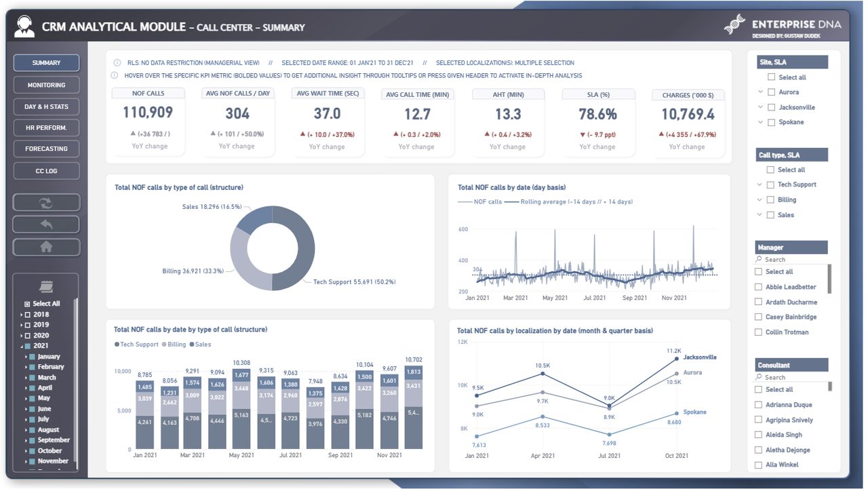Viewport: 868px width, 491px height.
Task: Click the back arrow icon button
Action: click(46, 224)
